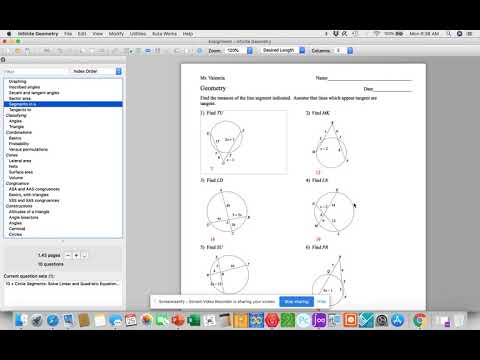Open the Index Order sort dropdown
480x360 pixels.
(x=96, y=71)
